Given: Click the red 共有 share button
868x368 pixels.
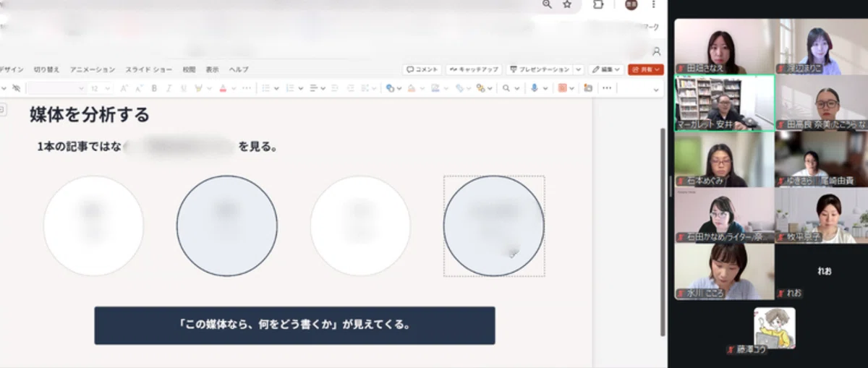Looking at the screenshot, I should 646,69.
